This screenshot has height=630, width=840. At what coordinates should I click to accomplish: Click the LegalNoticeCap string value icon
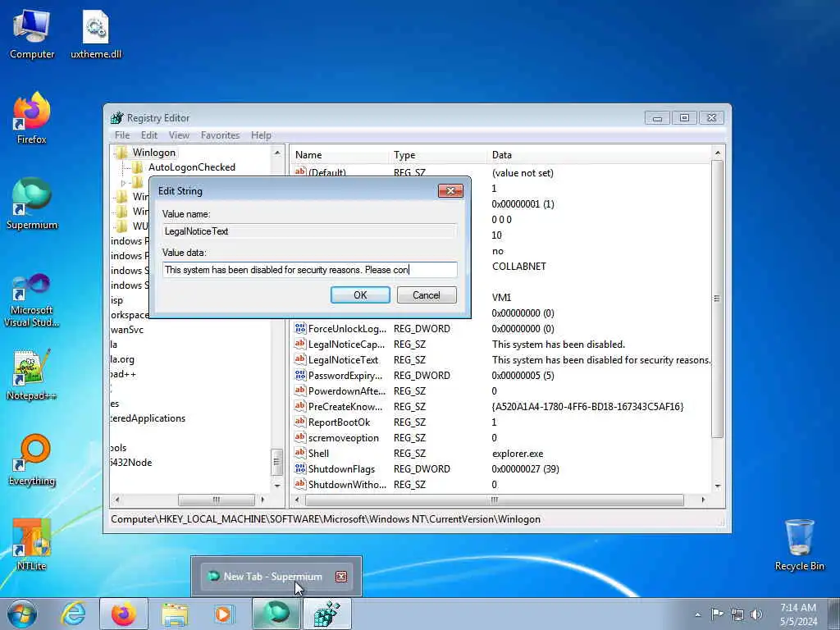pyautogui.click(x=300, y=344)
